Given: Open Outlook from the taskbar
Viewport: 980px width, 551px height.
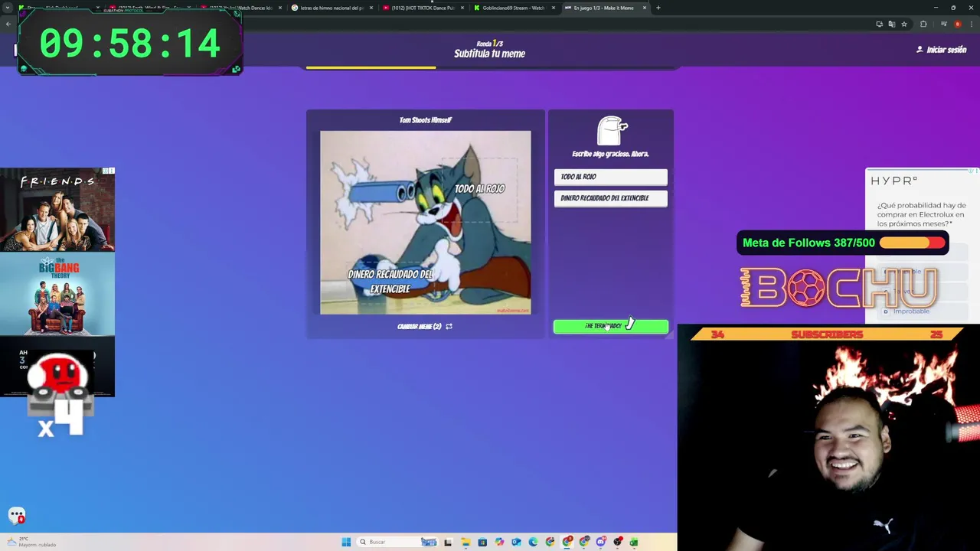Looking at the screenshot, I should pos(516,542).
